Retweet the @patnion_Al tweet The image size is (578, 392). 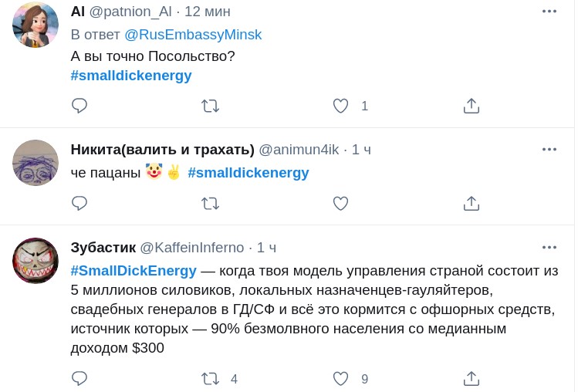(210, 106)
